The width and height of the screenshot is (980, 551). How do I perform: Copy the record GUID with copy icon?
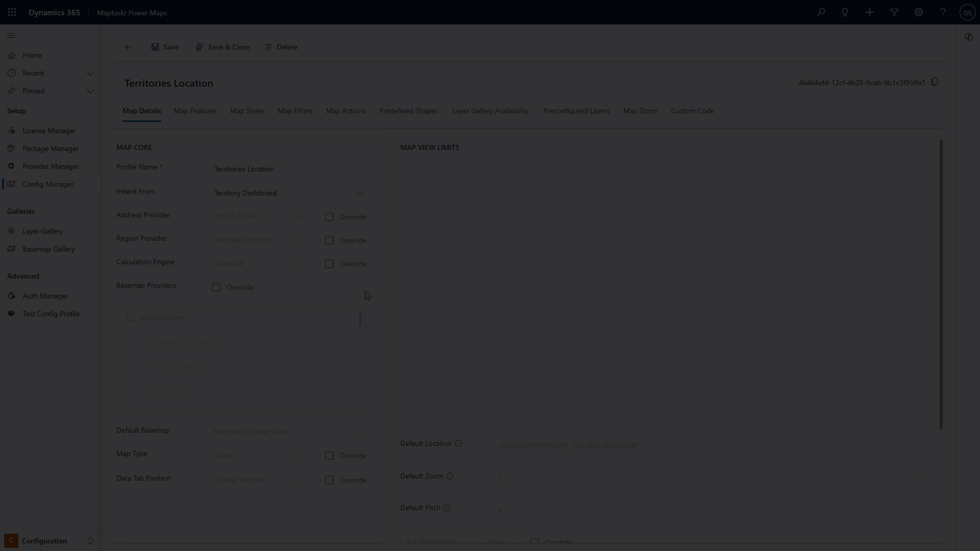[x=935, y=82]
